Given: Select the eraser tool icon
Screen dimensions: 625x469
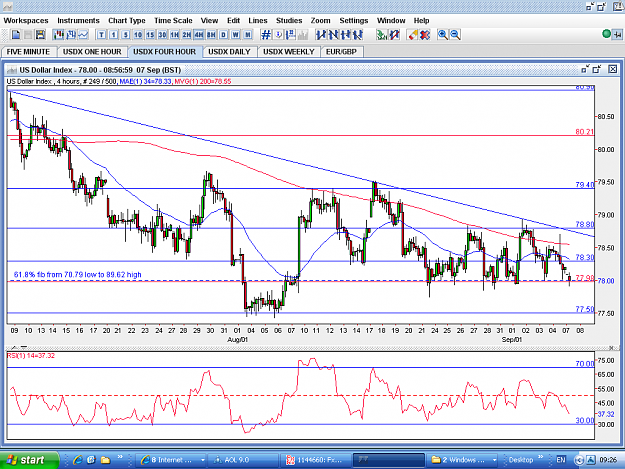Looking at the screenshot, I should [x=413, y=35].
